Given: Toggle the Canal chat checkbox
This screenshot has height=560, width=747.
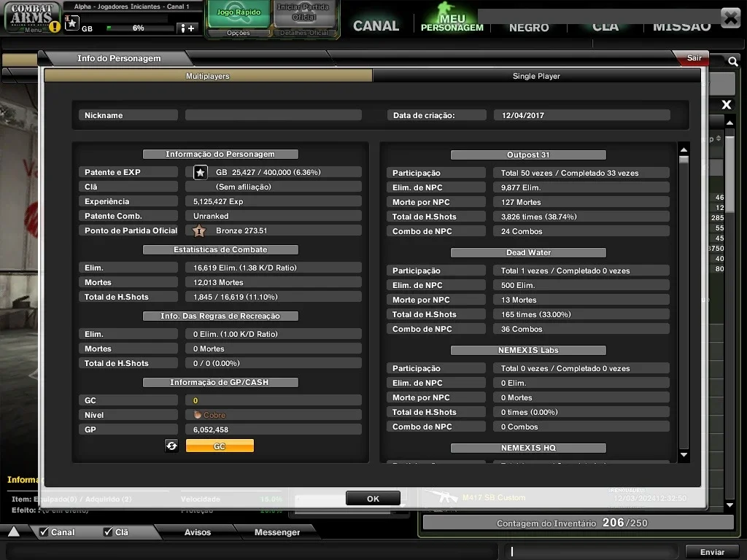Looking at the screenshot, I should 44,532.
